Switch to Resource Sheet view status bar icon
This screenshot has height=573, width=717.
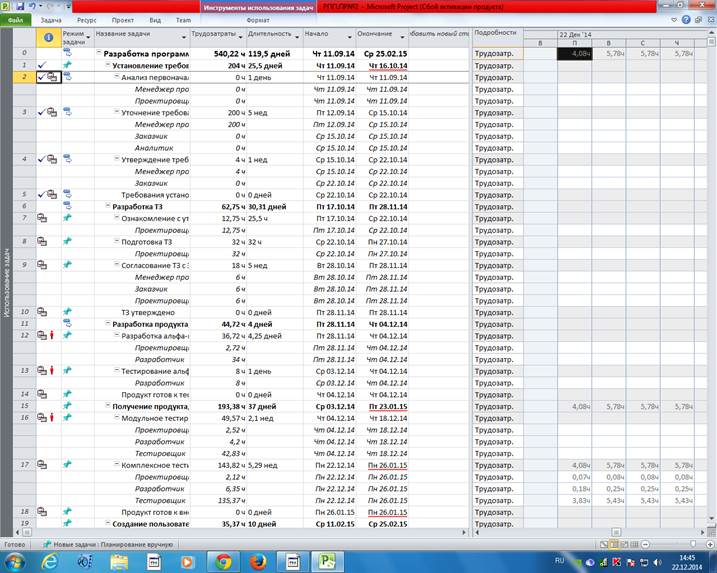634,544
